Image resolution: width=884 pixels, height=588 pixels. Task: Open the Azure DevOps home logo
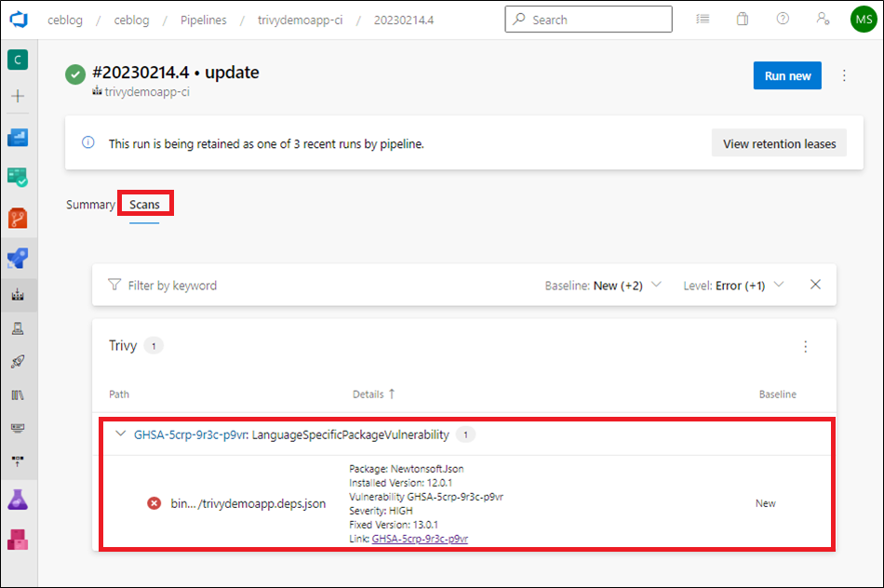[x=19, y=20]
